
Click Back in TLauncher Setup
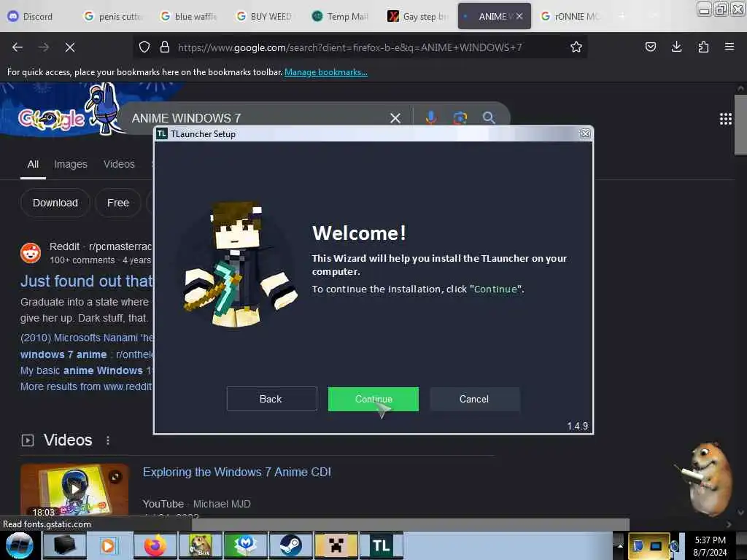[x=271, y=399]
